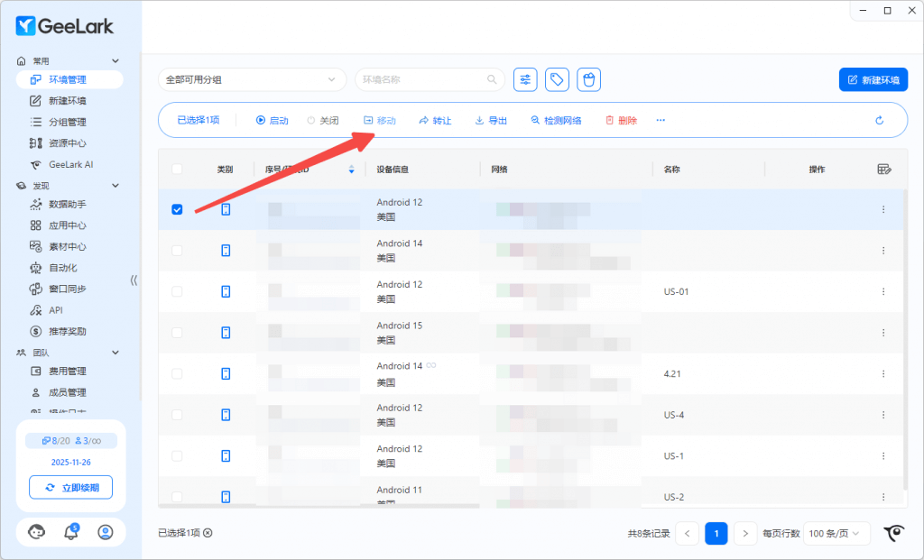Click the refresh icon in action bar
This screenshot has height=560, width=924.
point(879,120)
